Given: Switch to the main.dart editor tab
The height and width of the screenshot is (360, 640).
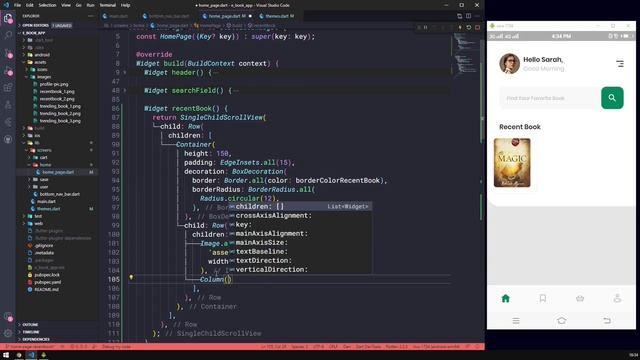Looking at the screenshot, I should point(118,16).
